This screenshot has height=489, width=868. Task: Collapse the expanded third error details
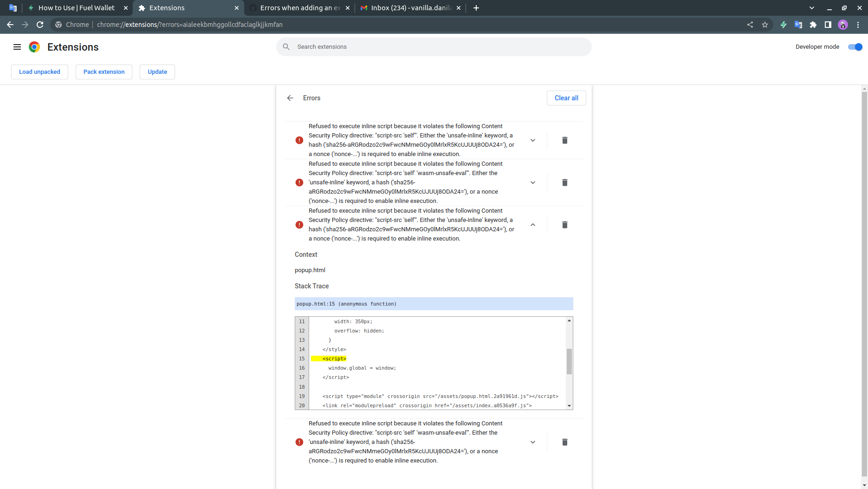point(533,224)
